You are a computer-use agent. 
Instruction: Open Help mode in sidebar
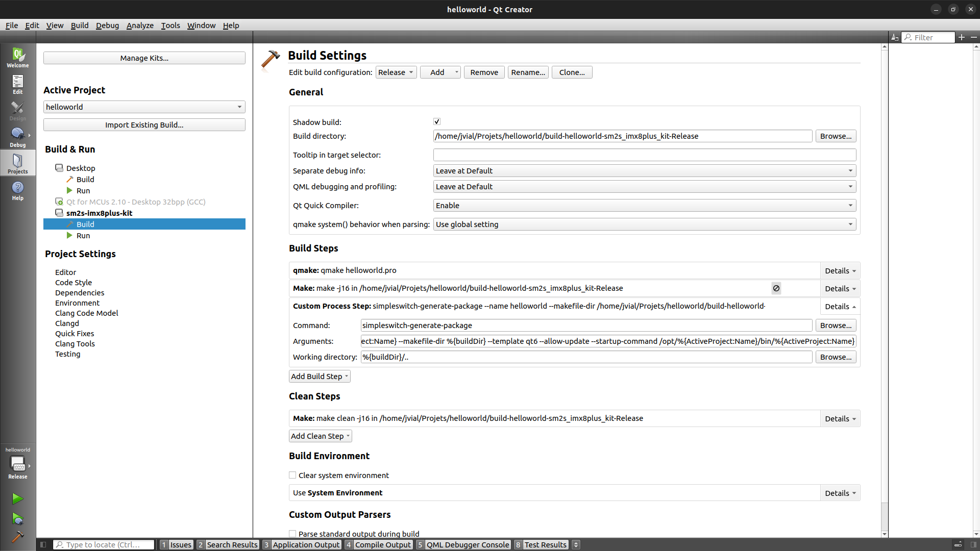coord(17,191)
